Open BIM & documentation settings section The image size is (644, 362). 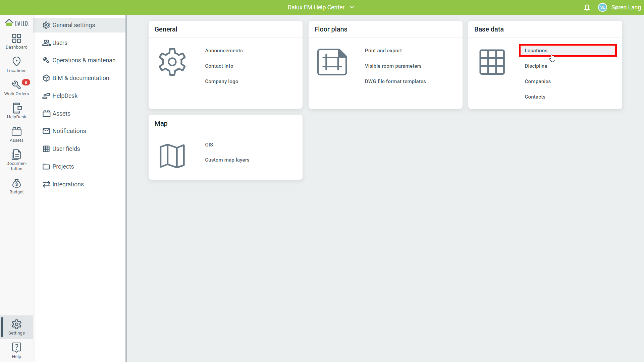(x=80, y=78)
